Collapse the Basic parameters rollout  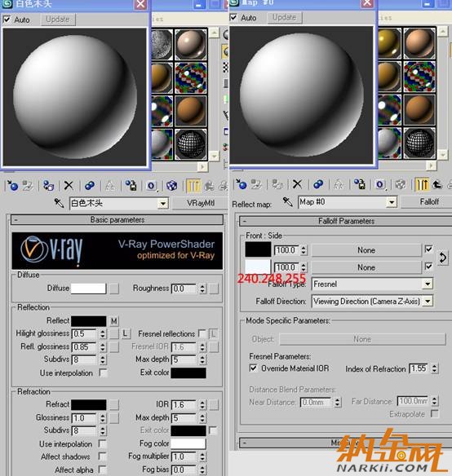pos(117,220)
